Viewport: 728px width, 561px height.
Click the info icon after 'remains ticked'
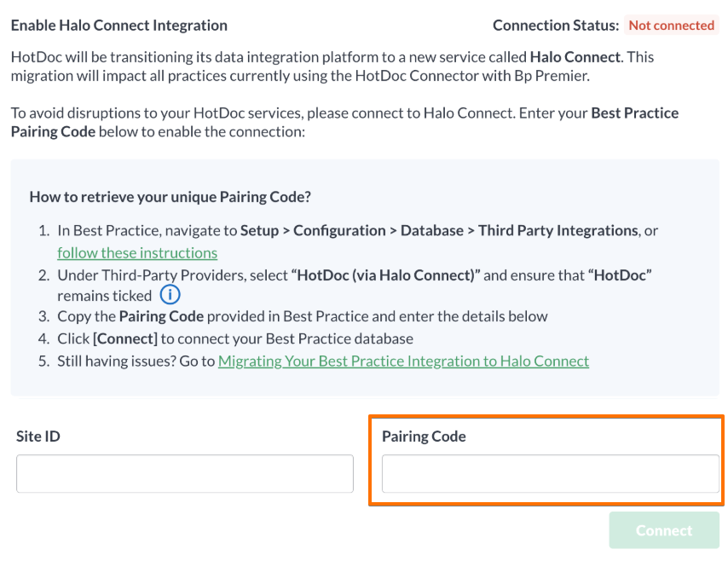click(170, 294)
